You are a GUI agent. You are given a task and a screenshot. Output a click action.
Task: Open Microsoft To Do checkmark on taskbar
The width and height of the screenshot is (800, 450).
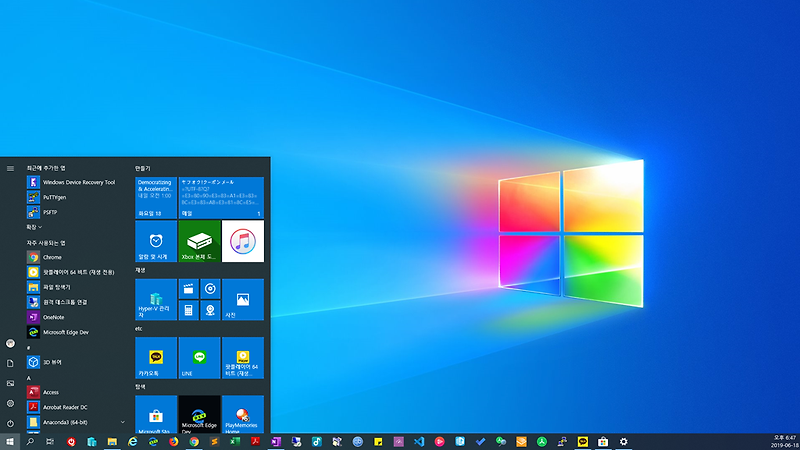coord(480,442)
